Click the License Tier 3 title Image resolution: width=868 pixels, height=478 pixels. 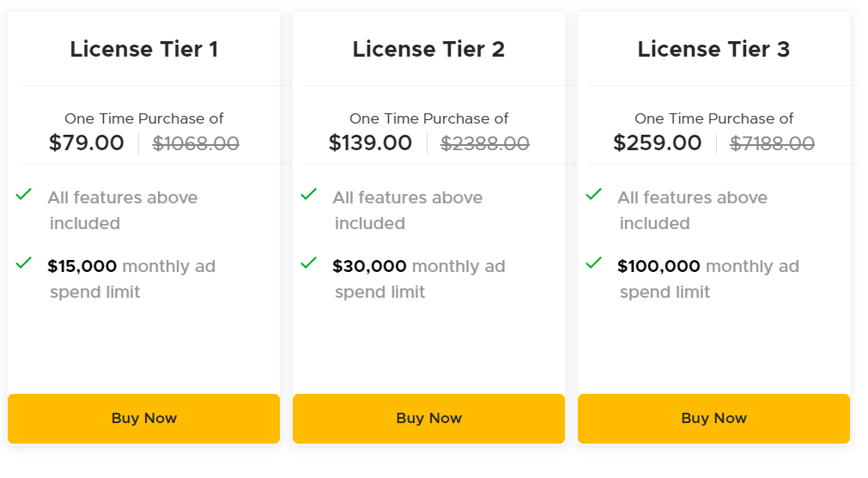pyautogui.click(x=713, y=50)
